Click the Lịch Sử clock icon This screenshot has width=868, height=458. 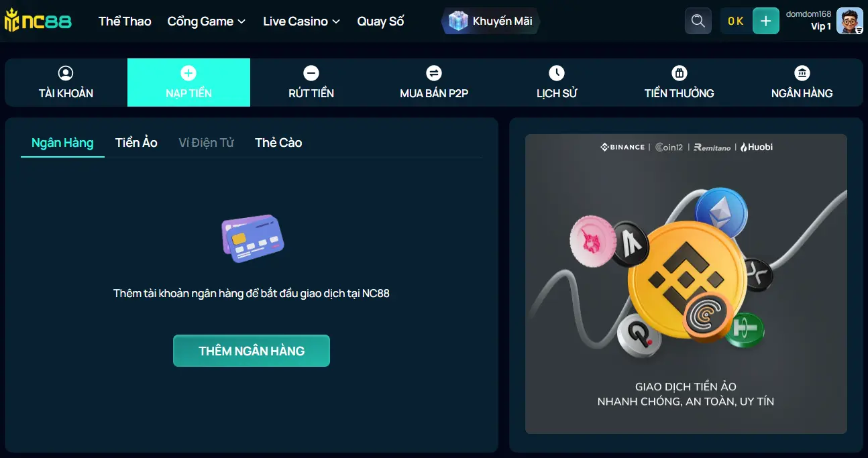[557, 73]
